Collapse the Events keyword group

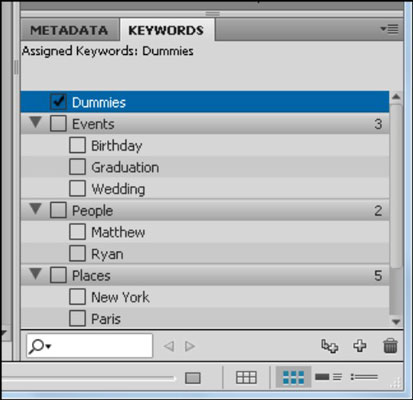point(35,122)
